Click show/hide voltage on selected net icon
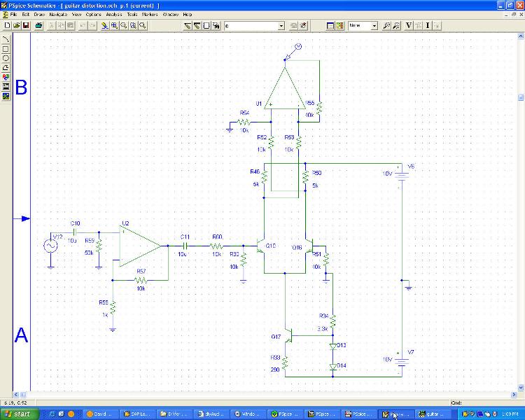The width and height of the screenshot is (525, 420). (x=418, y=25)
